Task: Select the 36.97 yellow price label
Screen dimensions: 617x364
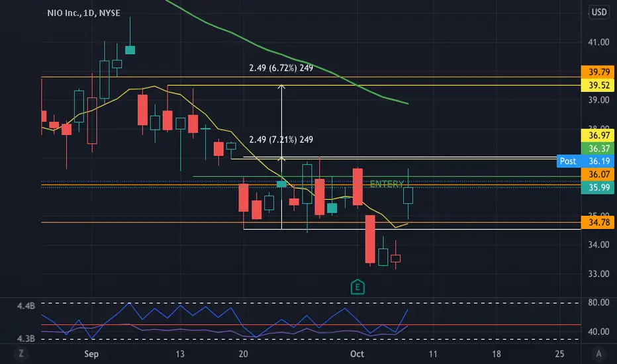Action: tap(598, 136)
